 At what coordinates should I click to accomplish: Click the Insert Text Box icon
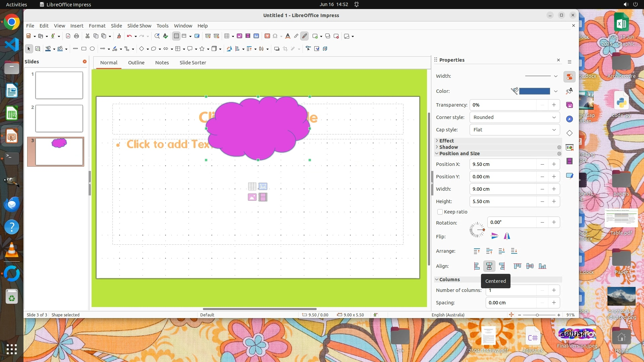267,36
